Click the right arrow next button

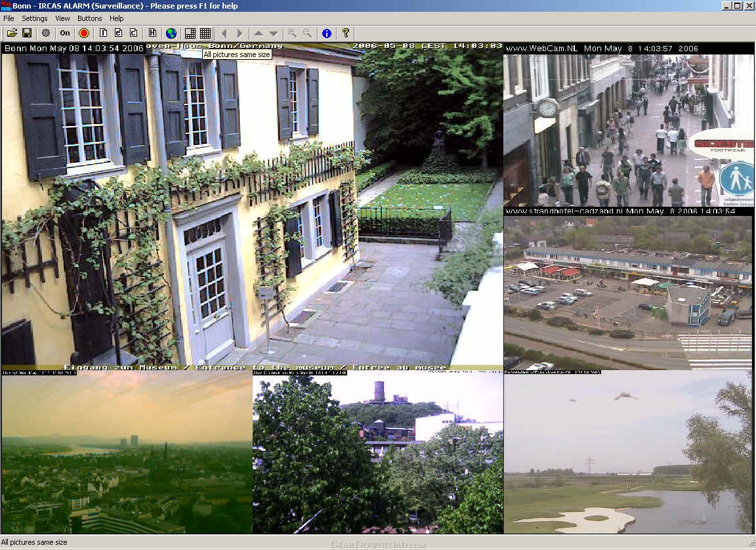point(240,33)
